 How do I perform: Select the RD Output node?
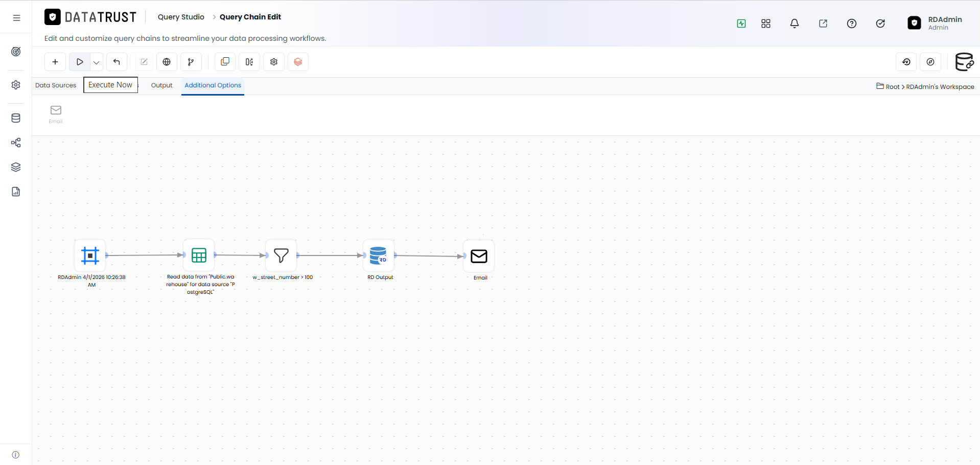pos(379,255)
